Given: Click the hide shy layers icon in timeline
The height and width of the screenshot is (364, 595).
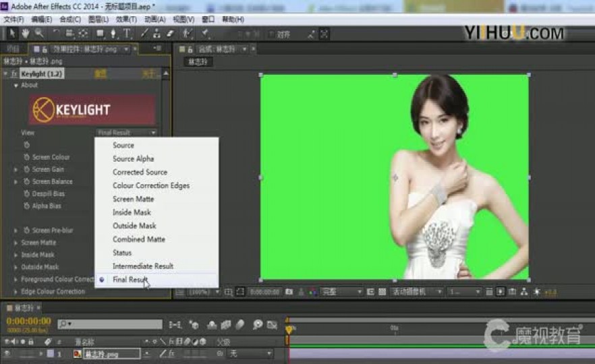Looking at the screenshot, I should point(212,325).
